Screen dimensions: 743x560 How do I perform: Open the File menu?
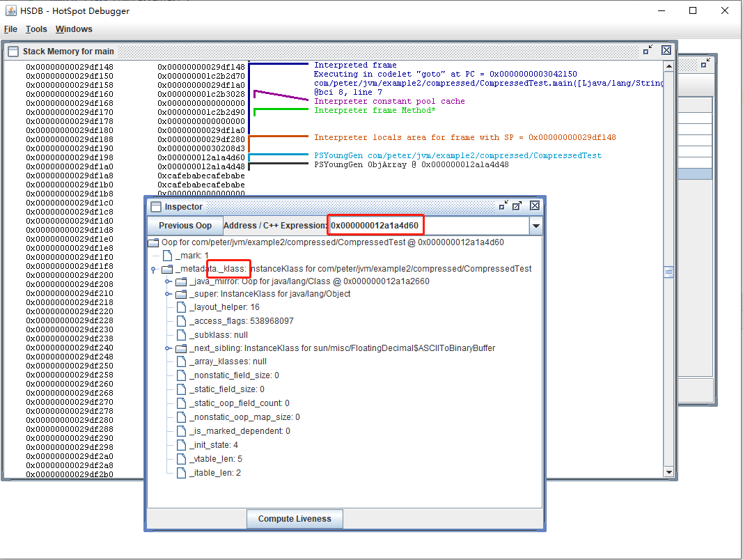[10, 29]
